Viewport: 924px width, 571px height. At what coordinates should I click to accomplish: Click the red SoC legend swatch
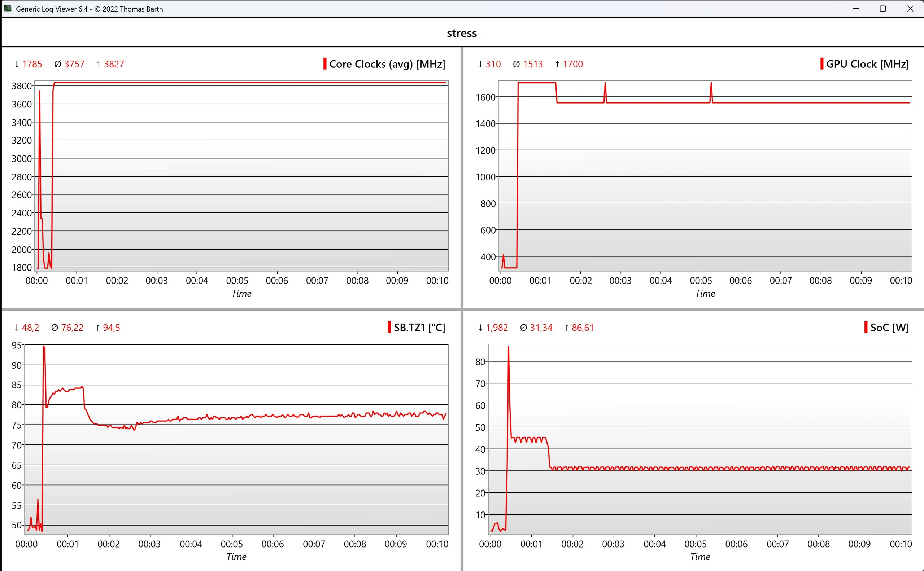(x=866, y=327)
